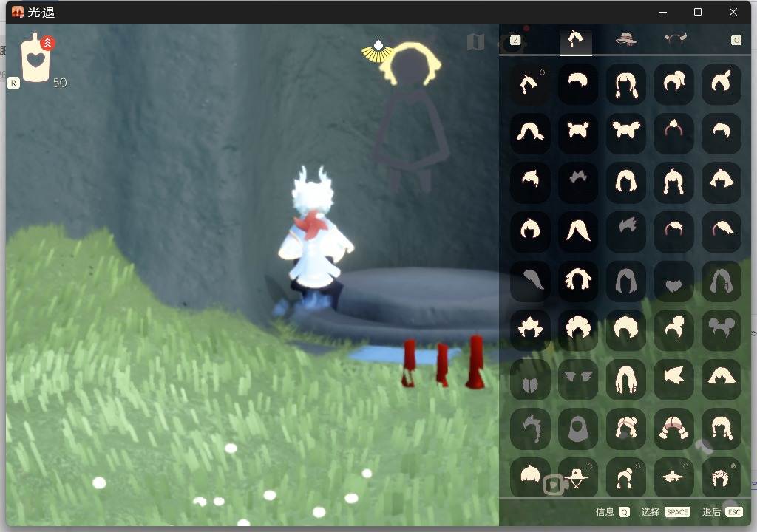Image resolution: width=757 pixels, height=532 pixels.
Task: Click the C key next-category button
Action: coord(736,40)
